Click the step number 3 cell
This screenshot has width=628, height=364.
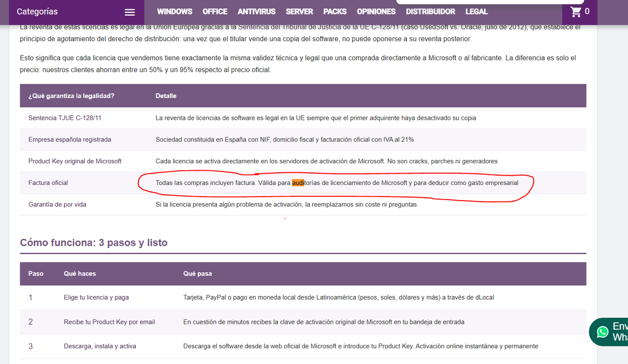coord(30,346)
